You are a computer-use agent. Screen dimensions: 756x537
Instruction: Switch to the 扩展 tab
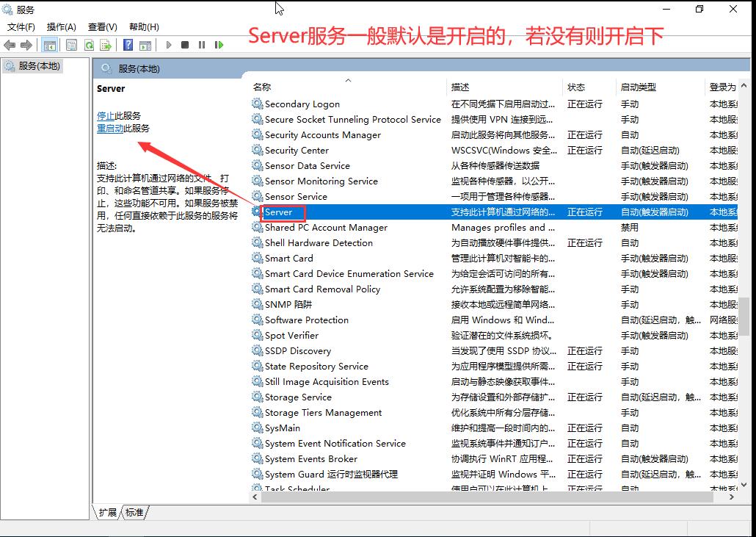[107, 513]
